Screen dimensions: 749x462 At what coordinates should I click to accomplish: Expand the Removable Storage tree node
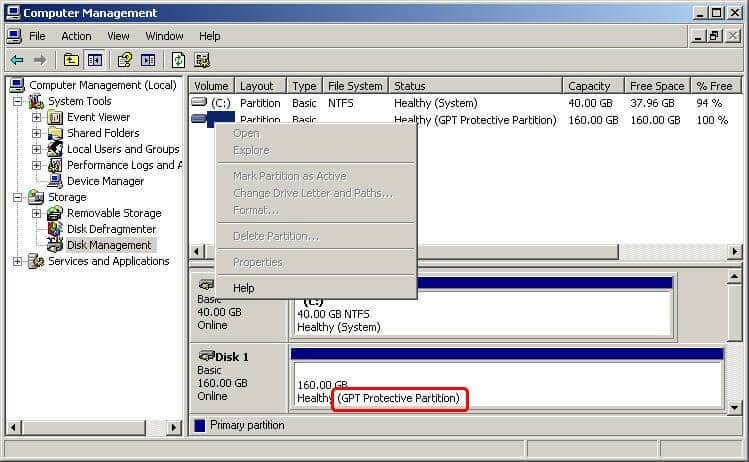point(36,213)
